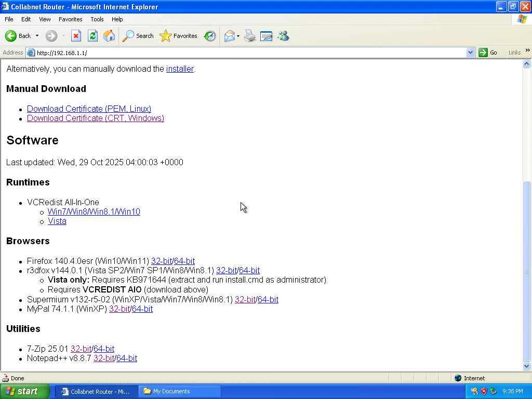Open the Help menu
Viewport: 532px width, 399px height.
(x=117, y=19)
